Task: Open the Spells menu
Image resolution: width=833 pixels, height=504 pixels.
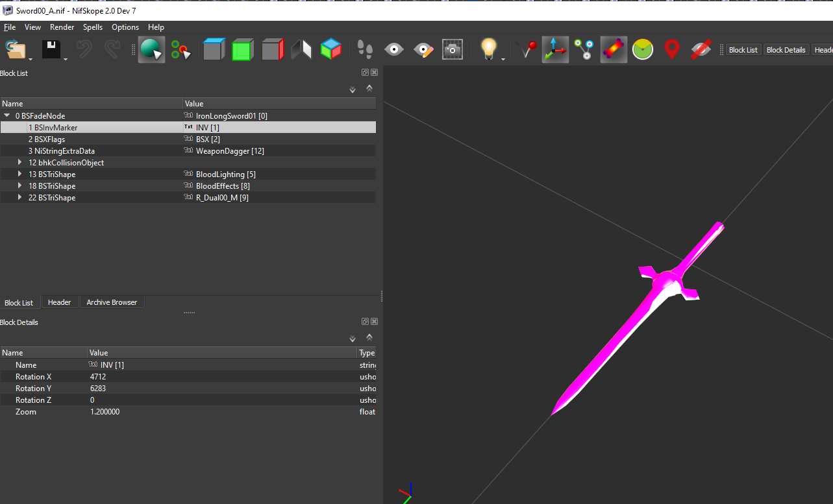Action: pyautogui.click(x=93, y=27)
